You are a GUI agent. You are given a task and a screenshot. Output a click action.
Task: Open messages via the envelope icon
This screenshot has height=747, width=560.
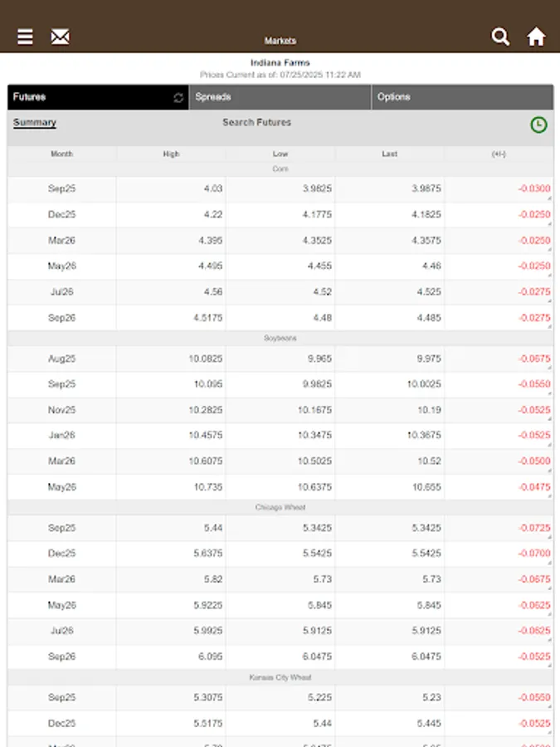(60, 37)
